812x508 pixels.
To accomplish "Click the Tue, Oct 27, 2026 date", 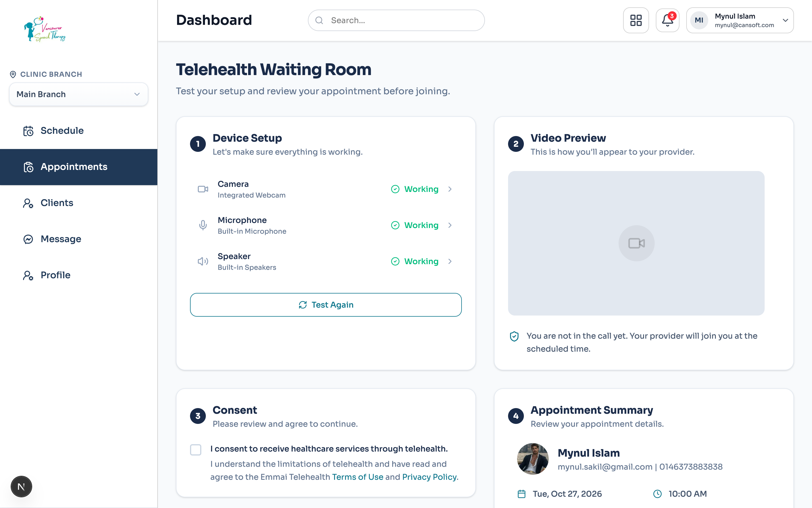I will coord(567,494).
